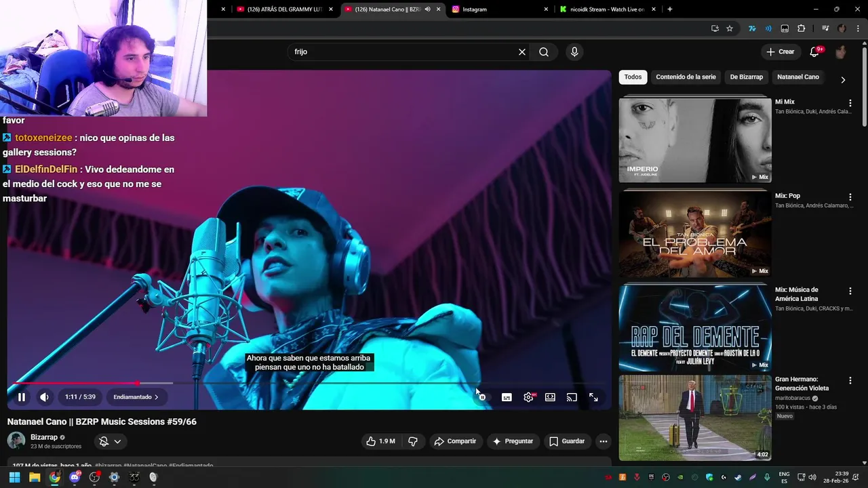
Task: Open options menu for Mi Mix
Action: (850, 103)
